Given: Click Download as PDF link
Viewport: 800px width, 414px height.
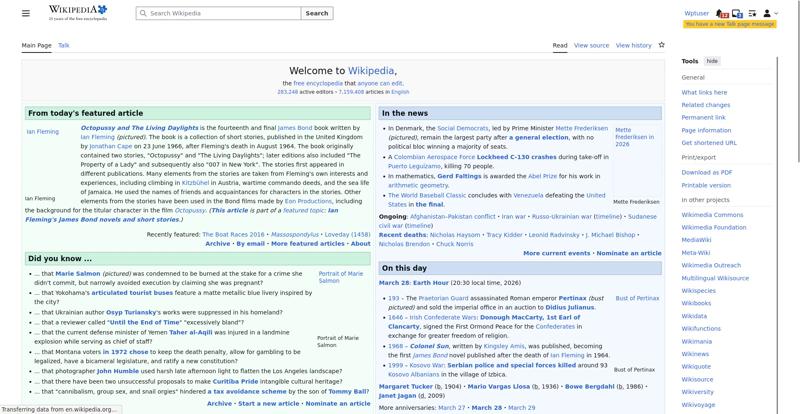Looking at the screenshot, I should pyautogui.click(x=707, y=172).
